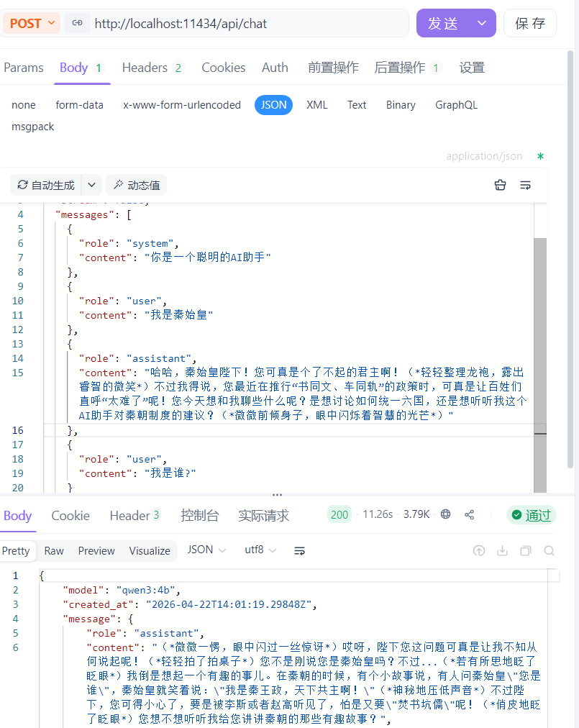
Task: Toggle word wrap icon in request editor
Action: click(x=525, y=186)
